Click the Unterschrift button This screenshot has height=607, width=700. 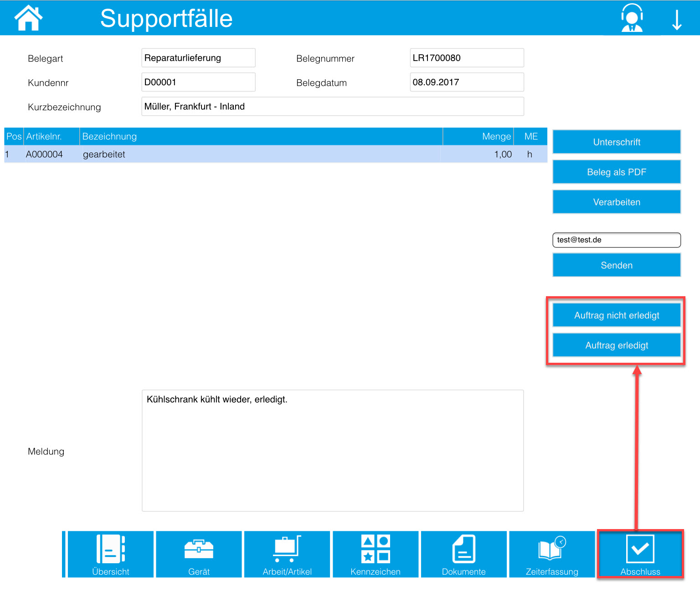click(616, 142)
